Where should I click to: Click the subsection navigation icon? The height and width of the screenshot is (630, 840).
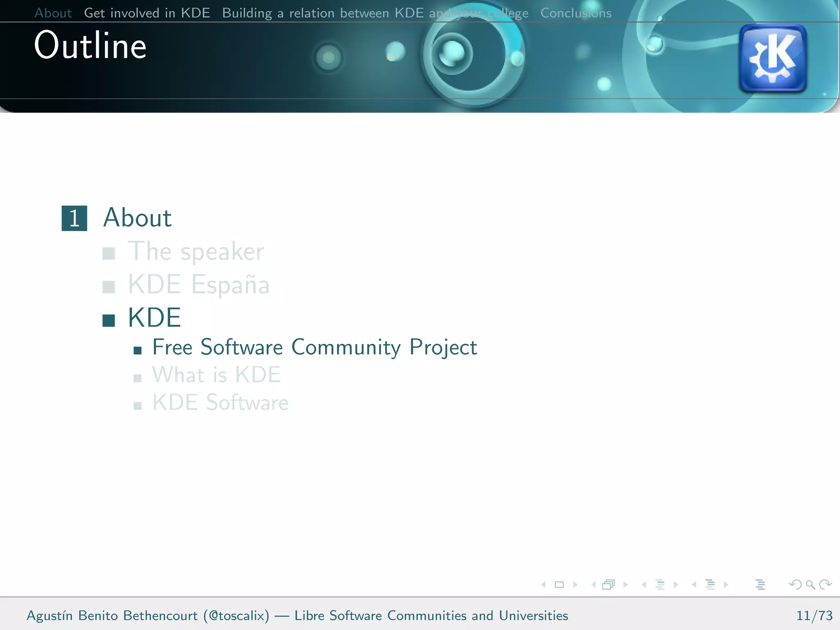[660, 584]
